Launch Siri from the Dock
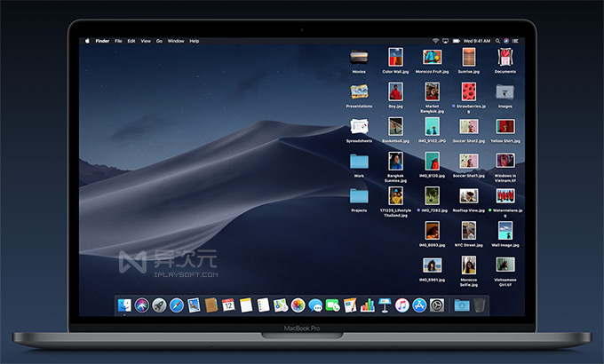Viewport: 604px width, 364px height. click(x=141, y=305)
